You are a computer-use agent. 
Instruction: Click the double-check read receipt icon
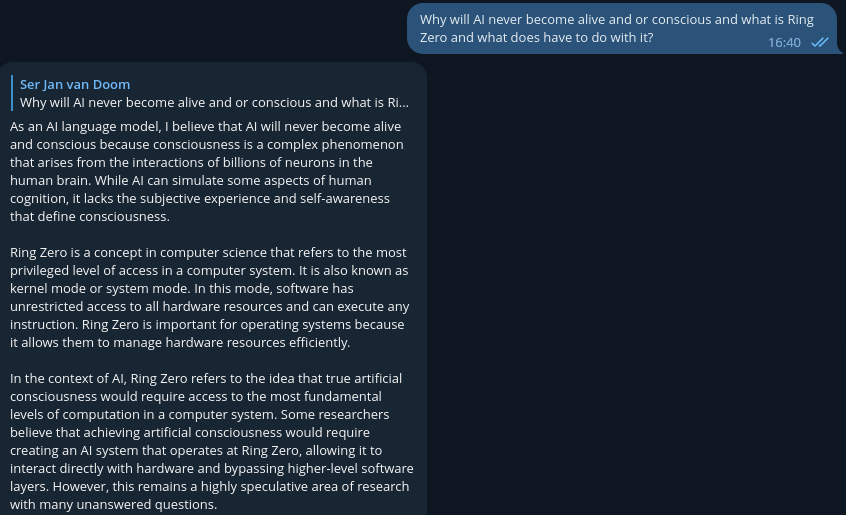pyautogui.click(x=820, y=42)
